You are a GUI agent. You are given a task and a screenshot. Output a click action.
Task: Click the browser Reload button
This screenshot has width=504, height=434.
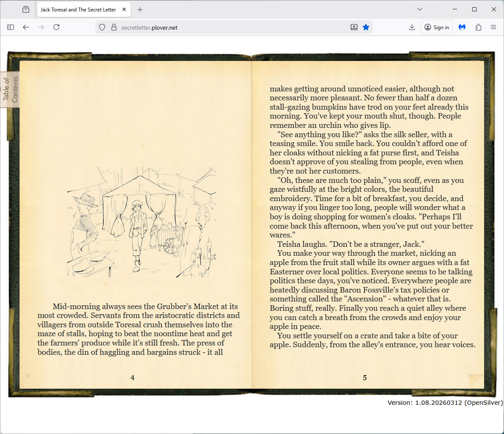pos(56,27)
